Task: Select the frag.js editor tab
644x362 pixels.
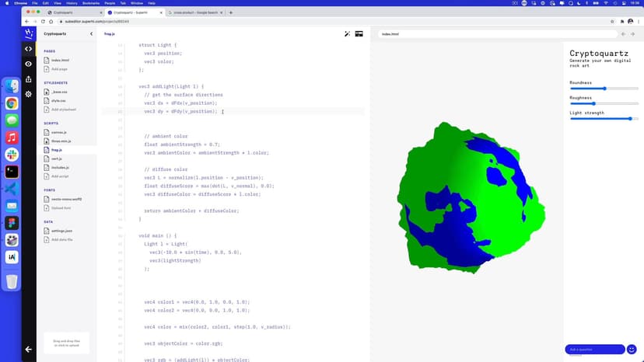Action: (110, 34)
